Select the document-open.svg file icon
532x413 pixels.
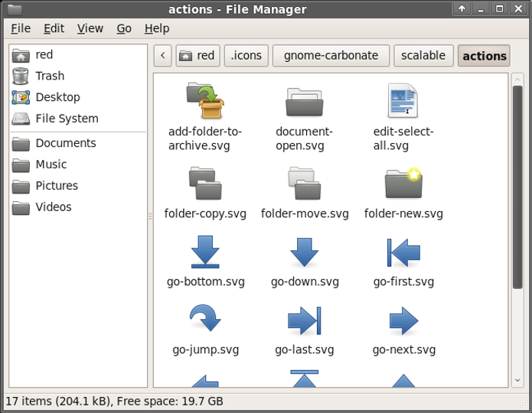pyautogui.click(x=305, y=102)
